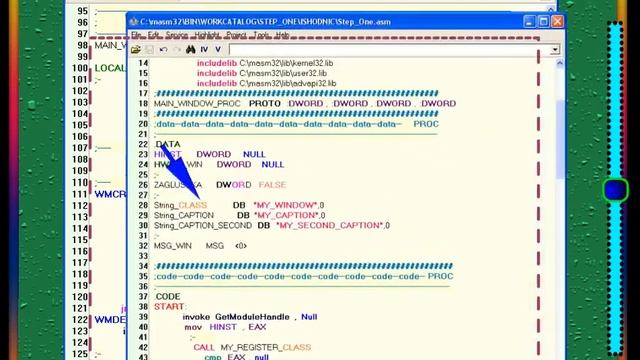Open a file with the folder icon

pos(136,50)
